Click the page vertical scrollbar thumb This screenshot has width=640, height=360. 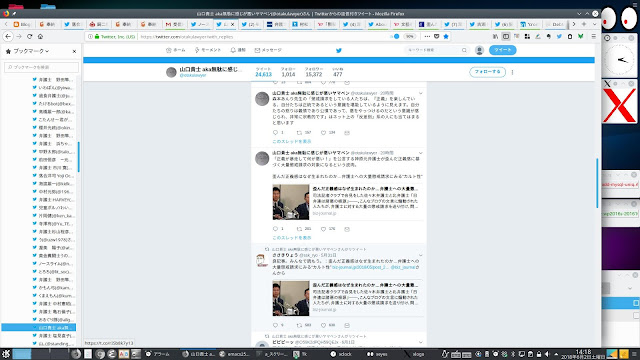597,183
